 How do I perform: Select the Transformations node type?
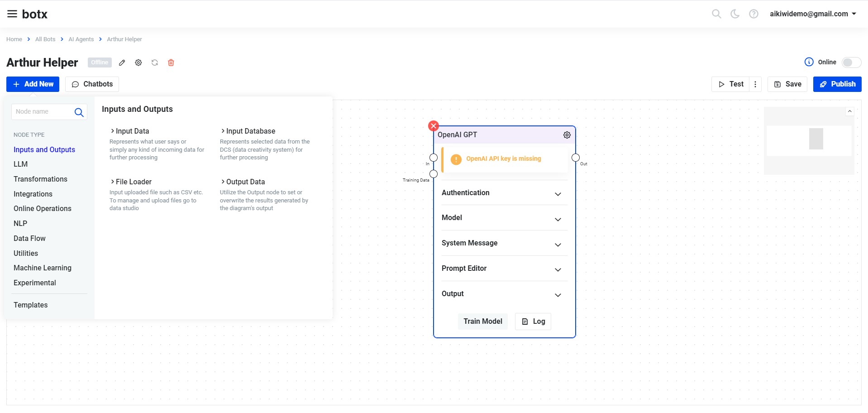pyautogui.click(x=40, y=179)
